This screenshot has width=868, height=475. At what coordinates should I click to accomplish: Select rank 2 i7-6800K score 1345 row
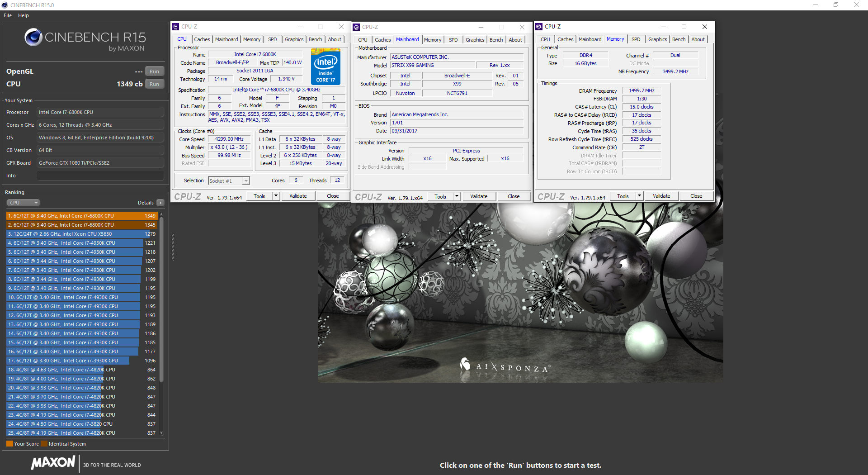pos(82,225)
